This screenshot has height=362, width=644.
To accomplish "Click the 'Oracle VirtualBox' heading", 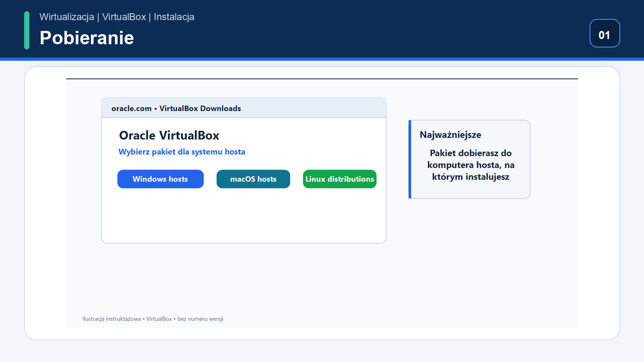I will point(169,135).
